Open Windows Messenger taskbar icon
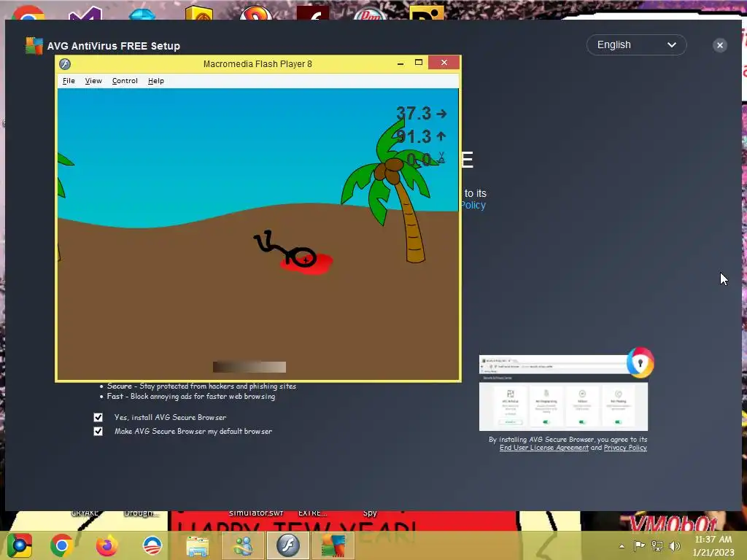This screenshot has height=560, width=747. pos(242,545)
